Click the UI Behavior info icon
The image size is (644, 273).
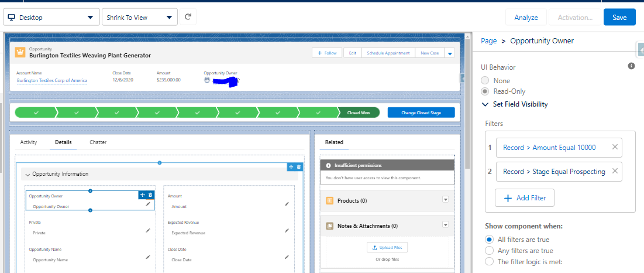[x=631, y=66]
